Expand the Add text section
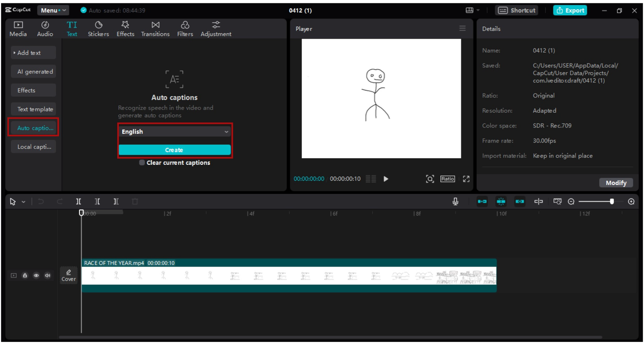Screen dimensions: 644x344 (x=33, y=53)
